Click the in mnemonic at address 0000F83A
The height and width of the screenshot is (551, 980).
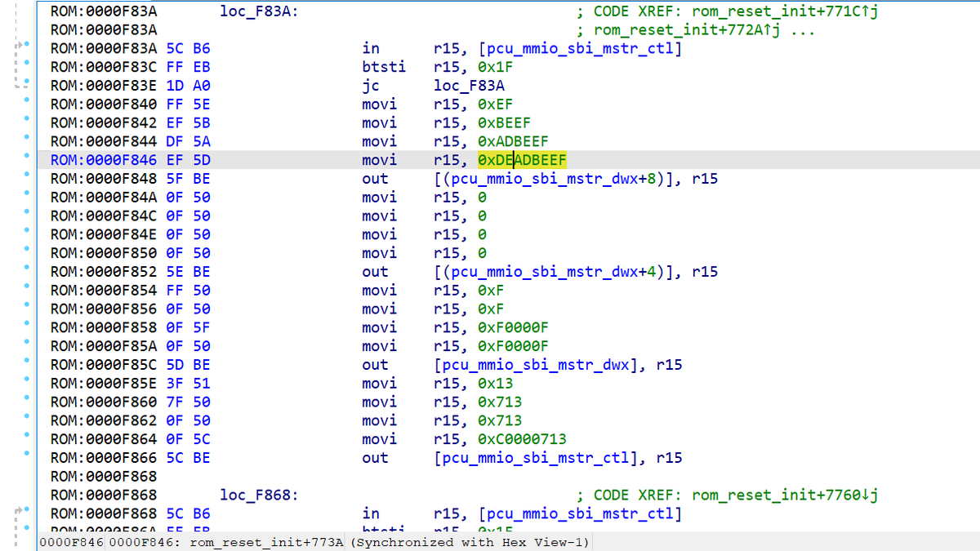(x=371, y=49)
